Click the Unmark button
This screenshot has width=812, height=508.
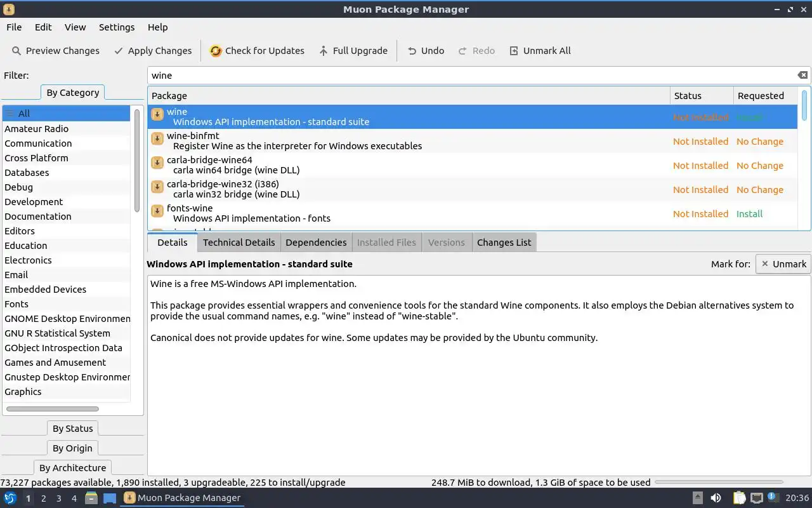pyautogui.click(x=783, y=264)
